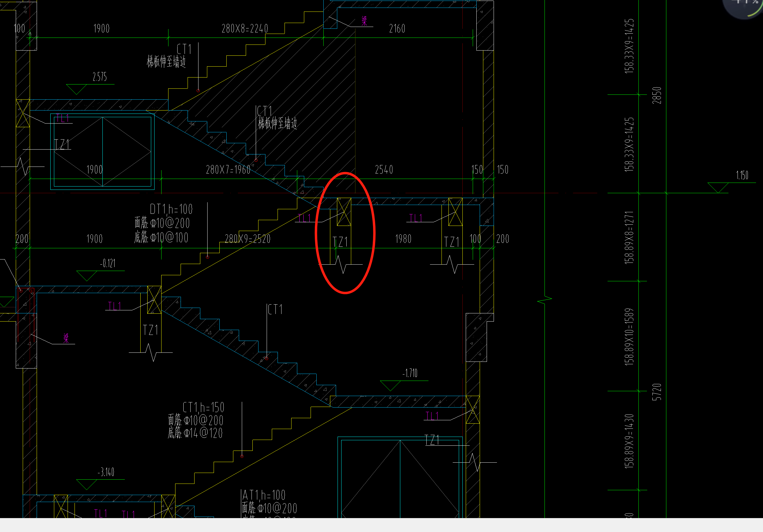Select the 面筋 rebar line under CT1,h=150

[196, 420]
